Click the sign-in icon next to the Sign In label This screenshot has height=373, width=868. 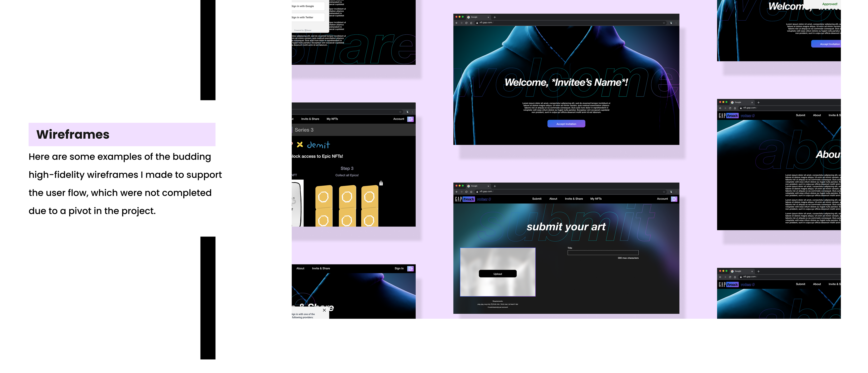point(410,269)
